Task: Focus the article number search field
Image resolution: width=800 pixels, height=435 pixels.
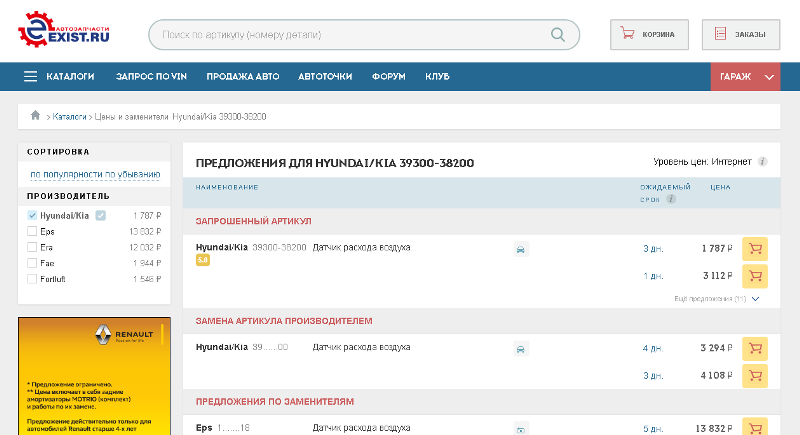Action: pyautogui.click(x=350, y=35)
